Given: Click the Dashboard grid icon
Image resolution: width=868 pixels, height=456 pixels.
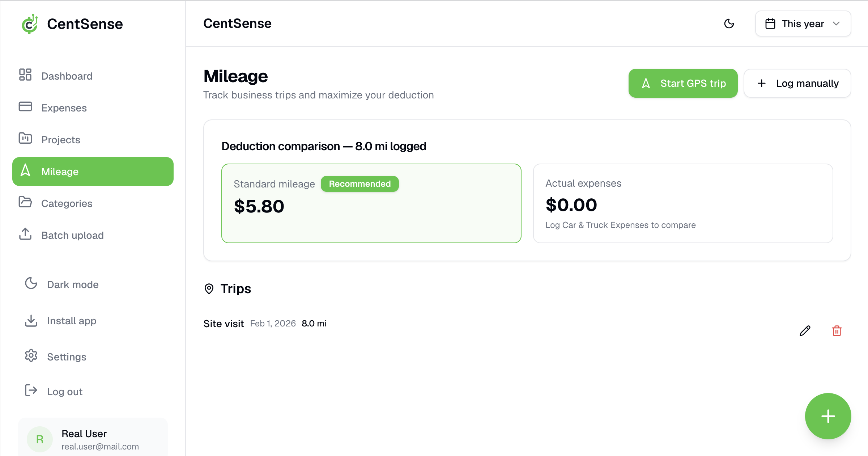Looking at the screenshot, I should coord(25,75).
